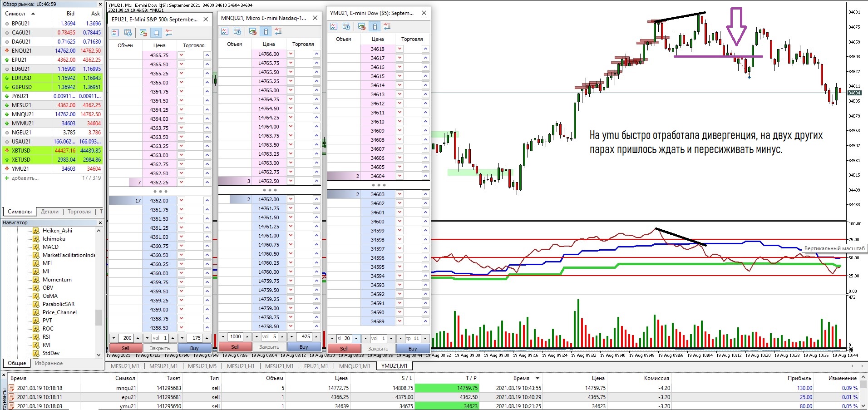868x410 pixels.
Task: Click red sell arrow on 34618 price row
Action: tap(399, 49)
